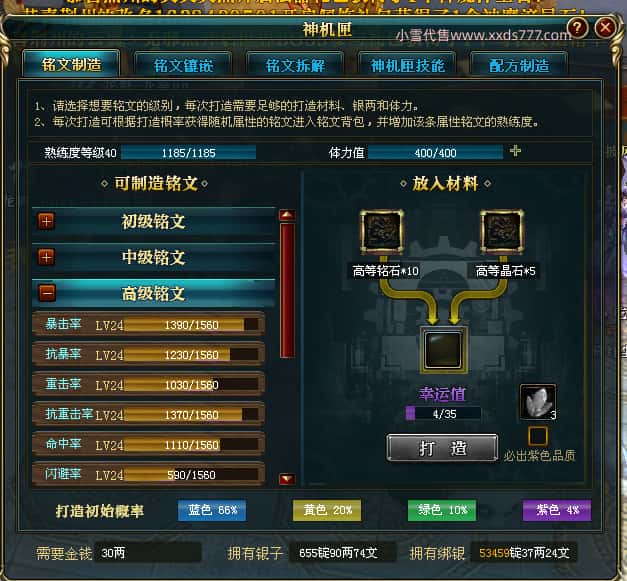Click the scrollbar up arrow icon
This screenshot has width=627, height=581.
[x=287, y=216]
